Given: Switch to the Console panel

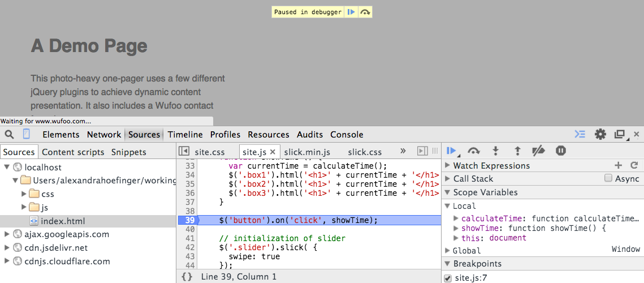Looking at the screenshot, I should coord(347,135).
